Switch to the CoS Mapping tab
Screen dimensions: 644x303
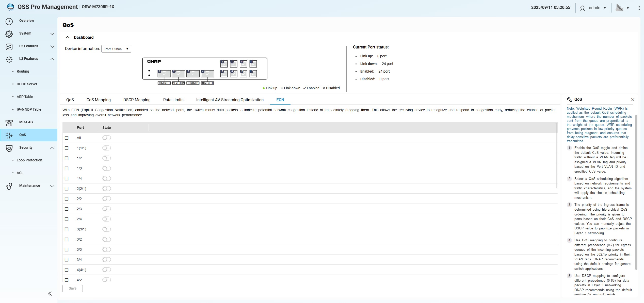pyautogui.click(x=99, y=100)
